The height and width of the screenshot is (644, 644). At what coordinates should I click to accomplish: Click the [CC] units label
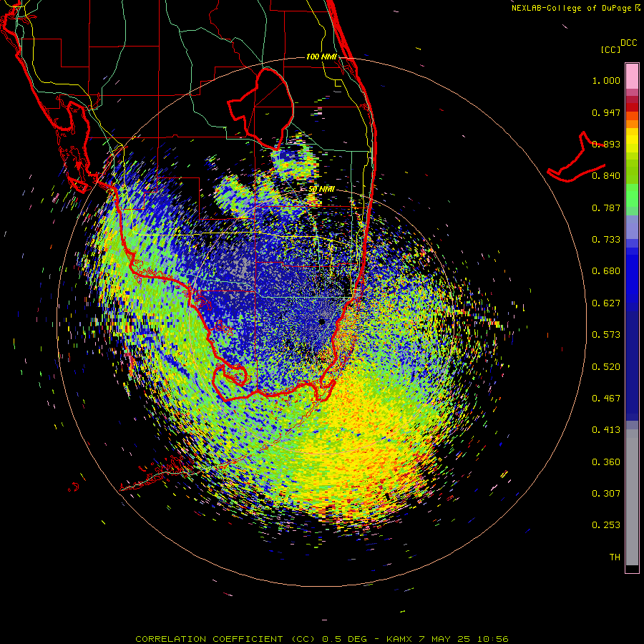pos(611,49)
